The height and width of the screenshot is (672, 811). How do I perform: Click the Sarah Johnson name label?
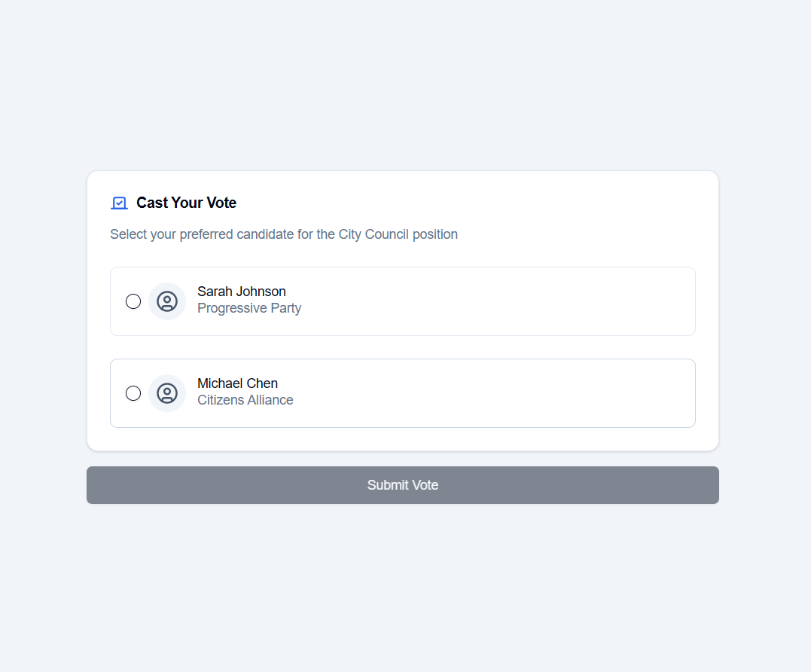click(x=241, y=292)
